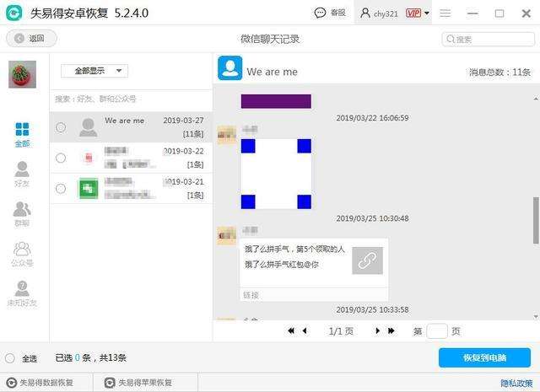Open the hamburger menu icon in title bar
The width and height of the screenshot is (540, 392).
(445, 13)
